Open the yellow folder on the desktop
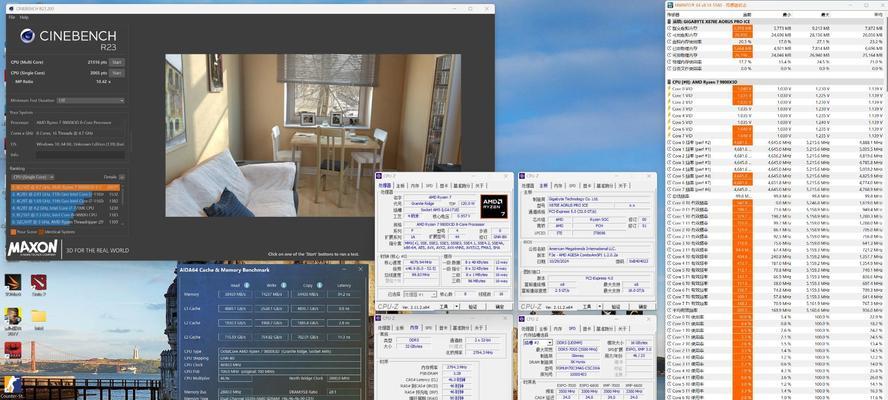This screenshot has width=888, height=400. pos(39,316)
